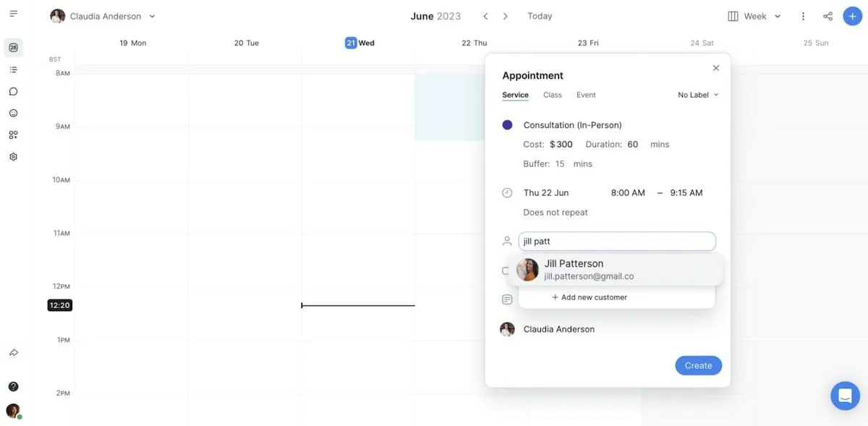Click the 25 Sun day header
The height and width of the screenshot is (426, 868).
(815, 43)
